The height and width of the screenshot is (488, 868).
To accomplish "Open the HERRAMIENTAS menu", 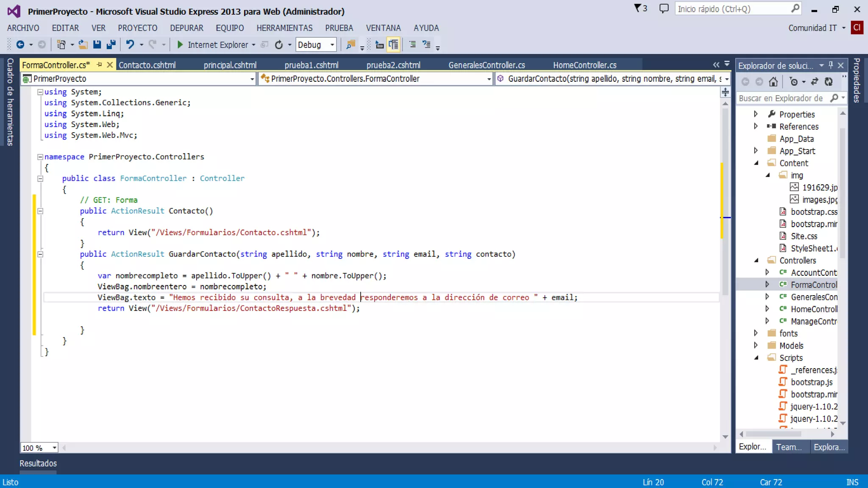I will tap(284, 28).
